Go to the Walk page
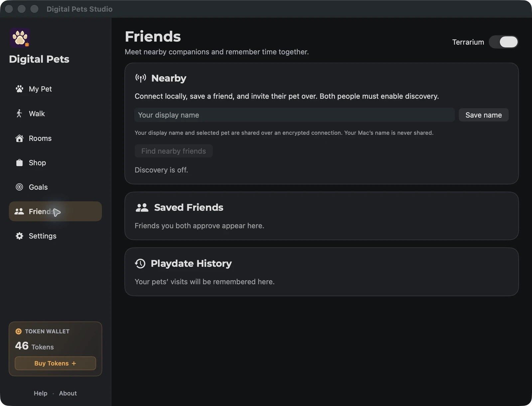Screen dimensions: 532x406 55,113
